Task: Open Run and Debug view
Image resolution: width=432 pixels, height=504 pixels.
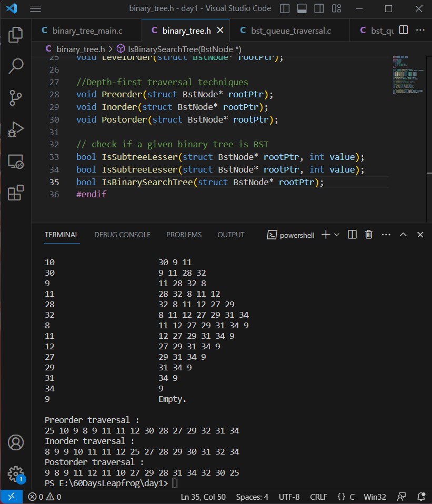Action: click(15, 129)
